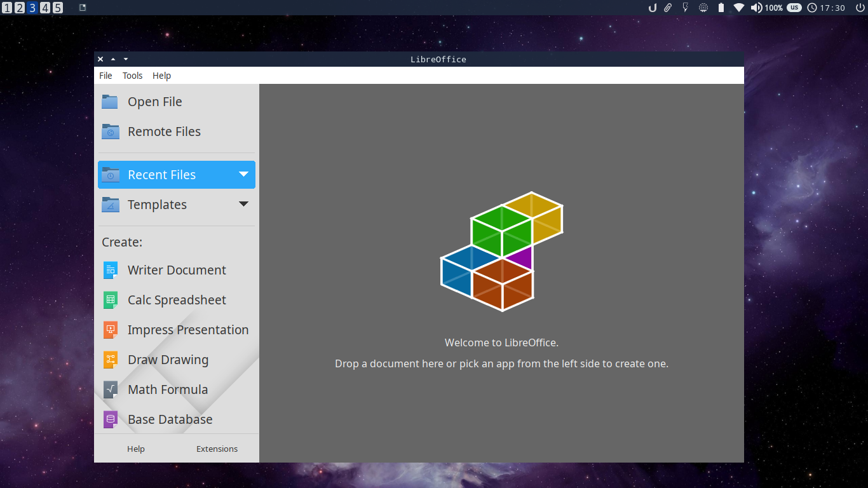Click the Remote Files folder icon

coord(111,132)
